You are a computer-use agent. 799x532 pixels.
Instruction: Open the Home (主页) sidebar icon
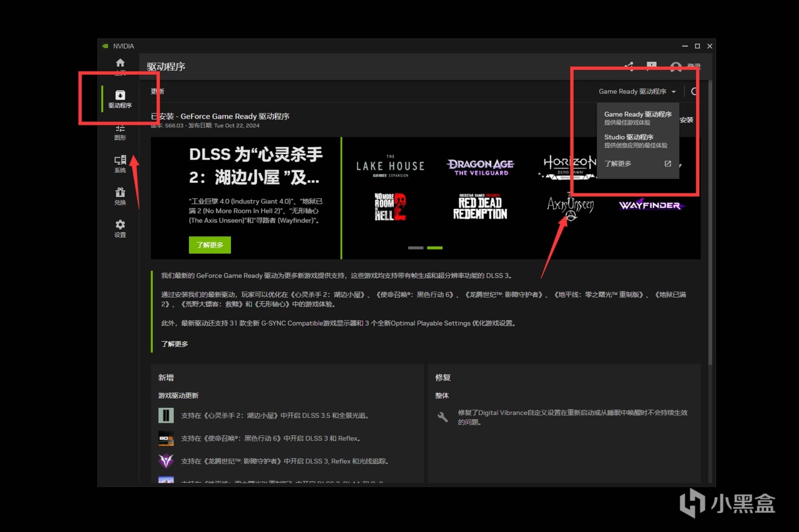tap(120, 63)
